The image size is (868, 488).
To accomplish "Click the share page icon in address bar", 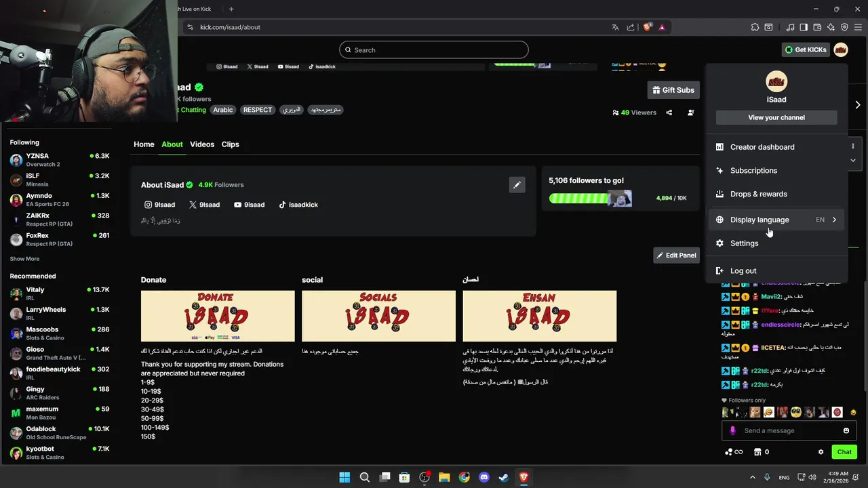I will [x=631, y=27].
